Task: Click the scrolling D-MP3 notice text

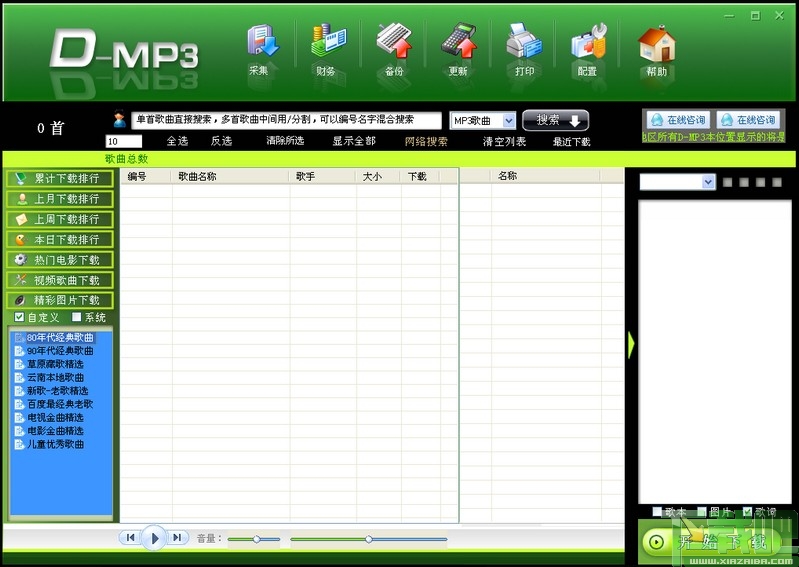Action: (713, 137)
